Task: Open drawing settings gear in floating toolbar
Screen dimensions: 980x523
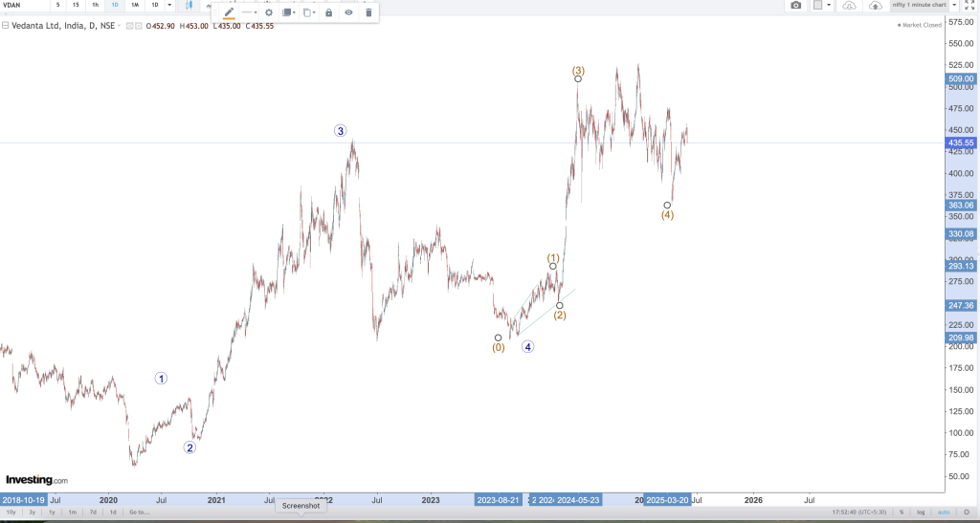Action: (x=269, y=12)
